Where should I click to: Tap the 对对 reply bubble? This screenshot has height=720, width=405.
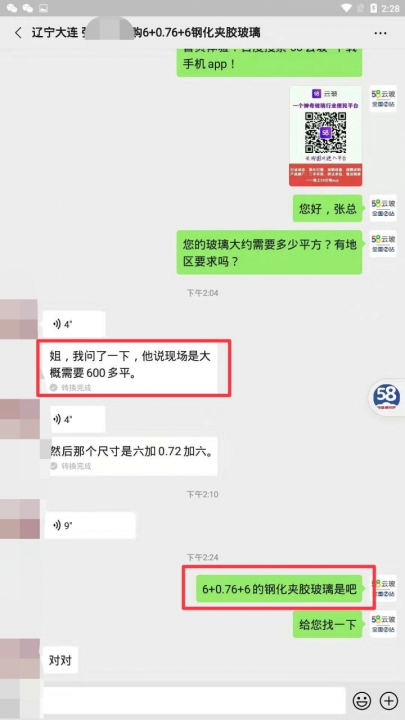click(x=60, y=660)
